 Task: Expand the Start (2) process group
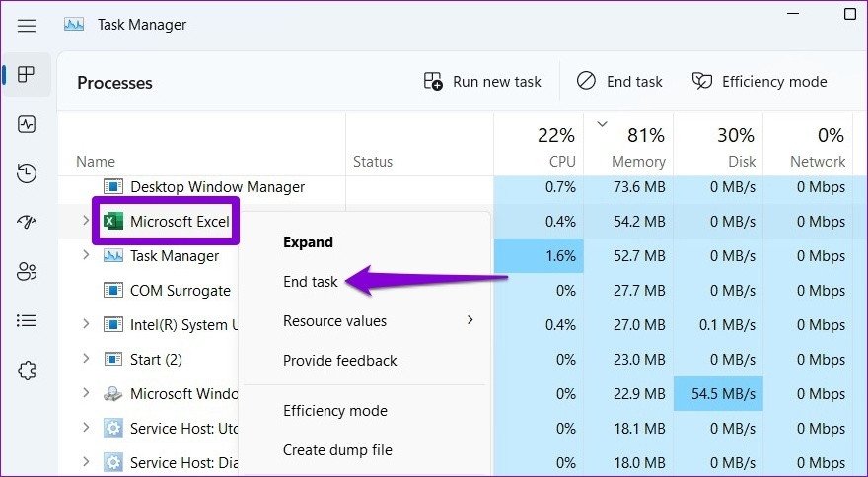click(86, 359)
